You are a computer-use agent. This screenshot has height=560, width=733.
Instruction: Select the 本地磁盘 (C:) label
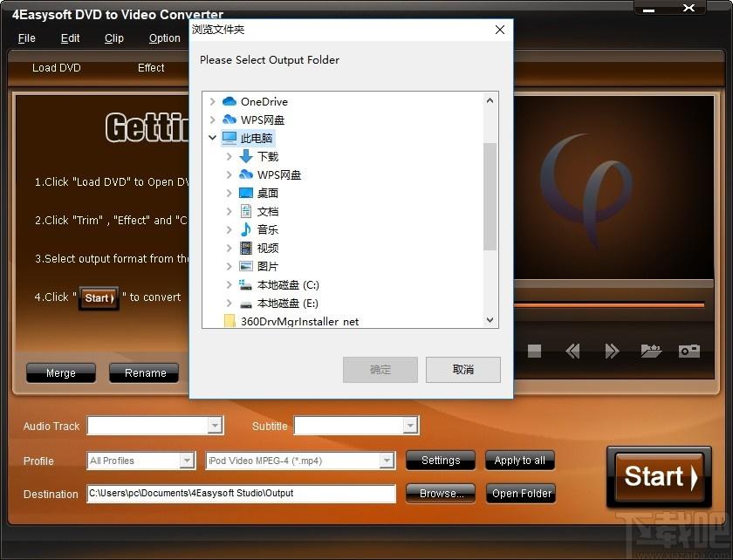(x=288, y=284)
